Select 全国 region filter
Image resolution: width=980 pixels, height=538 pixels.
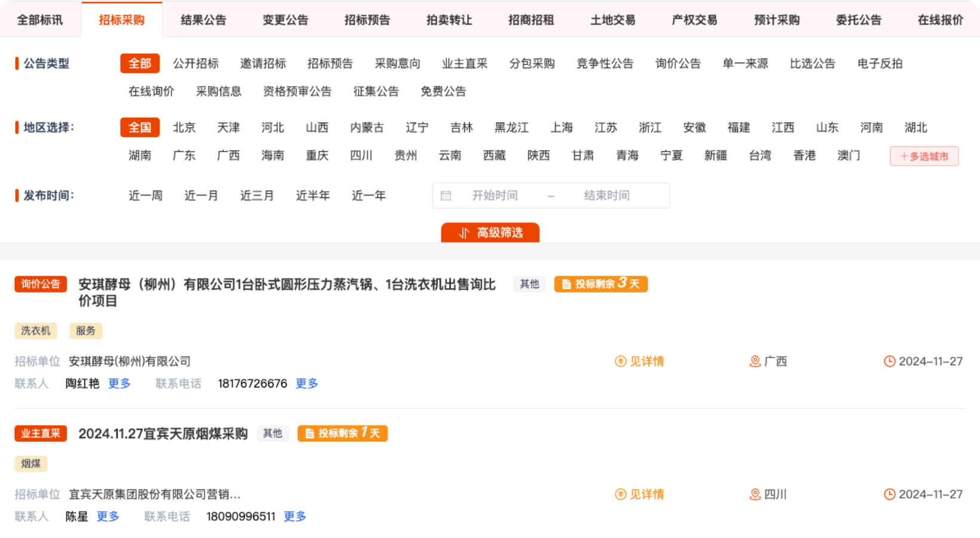tap(140, 127)
